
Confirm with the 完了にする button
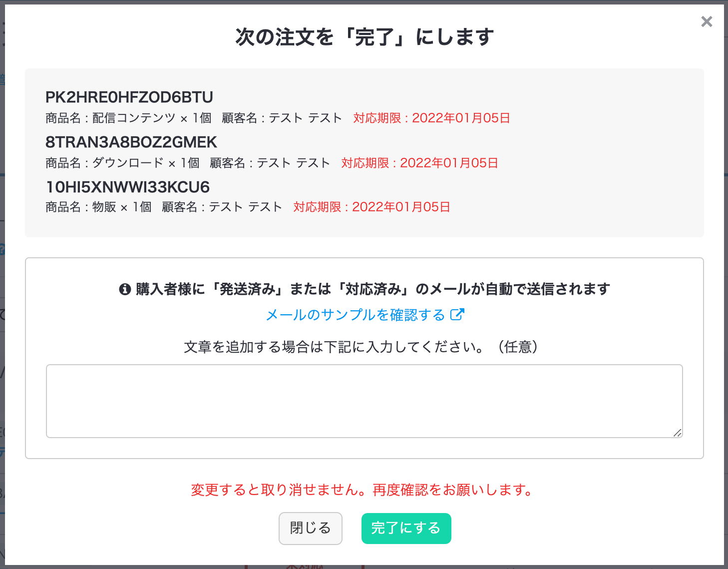coord(406,528)
